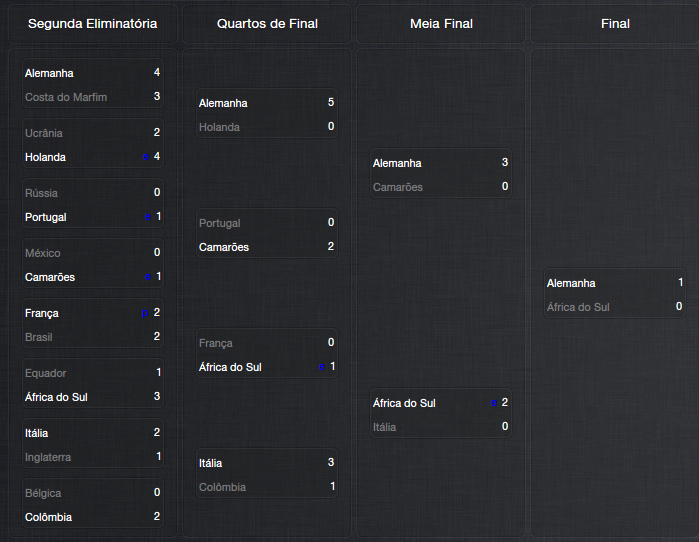Click the blue marker beside Holanda's score

[x=146, y=157]
